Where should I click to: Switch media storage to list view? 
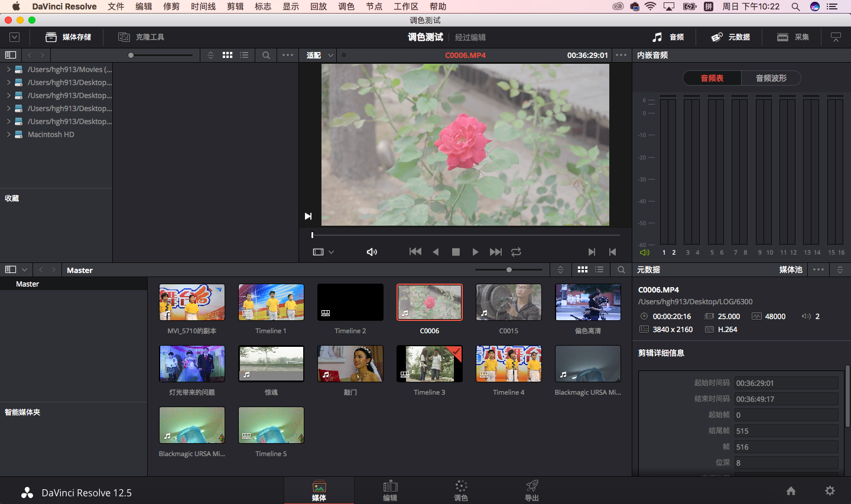244,55
